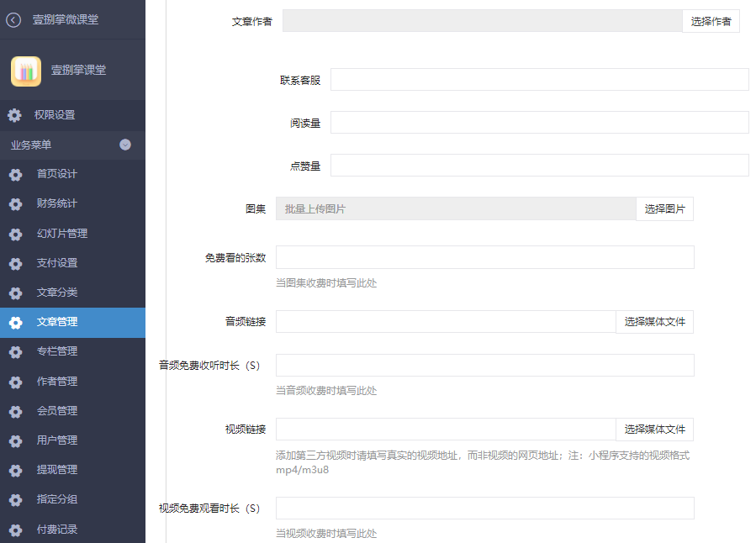Click the gear icon next to 用户管理

click(15, 440)
